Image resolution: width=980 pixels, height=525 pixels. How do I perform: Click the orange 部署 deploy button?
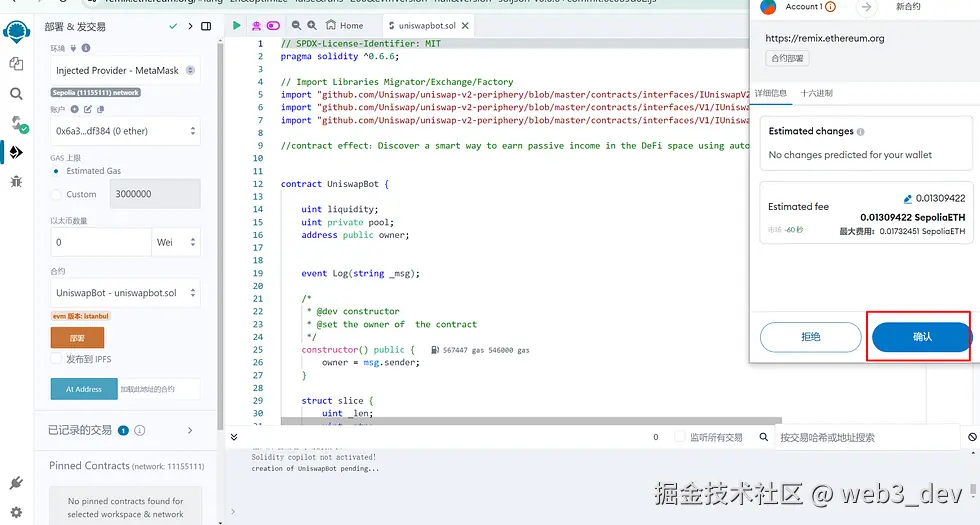coord(78,338)
